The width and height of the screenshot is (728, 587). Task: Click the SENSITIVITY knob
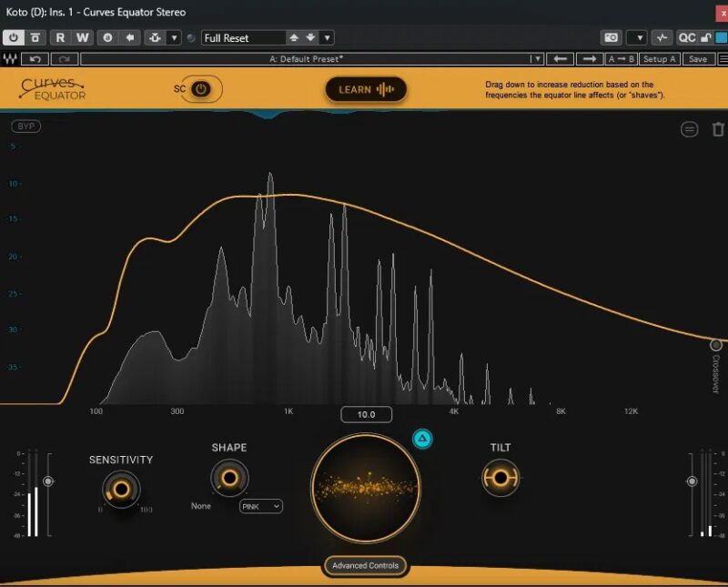[121, 489]
